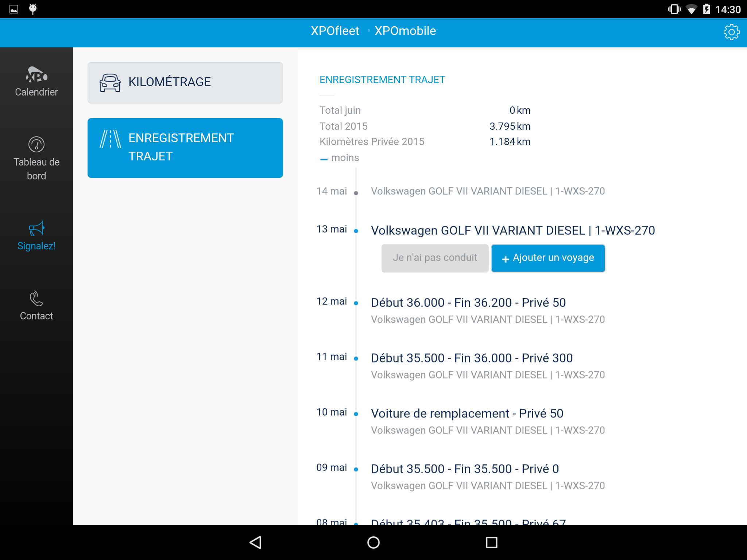Image resolution: width=747 pixels, height=560 pixels.
Task: Tap 'Total 2015' row
Action: click(x=425, y=126)
